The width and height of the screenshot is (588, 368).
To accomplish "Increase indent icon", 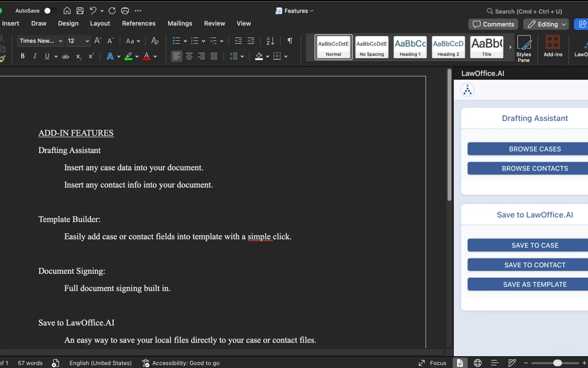I will [251, 41].
